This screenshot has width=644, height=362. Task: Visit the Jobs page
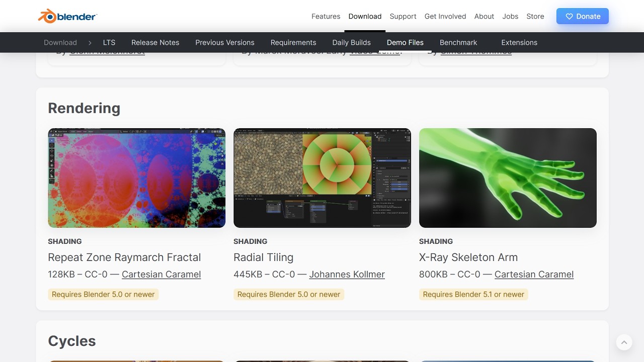[510, 16]
